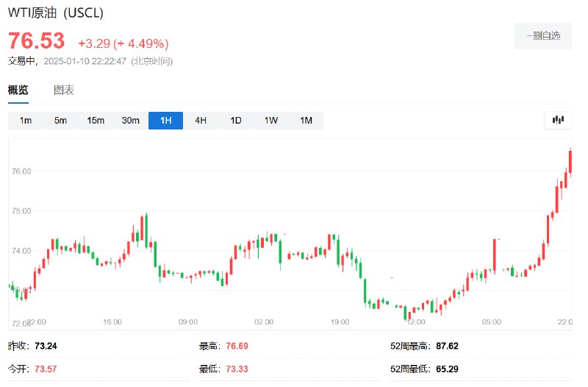Click the 交易中 trading status label
Viewport: 588px width, 387px height.
pos(21,61)
